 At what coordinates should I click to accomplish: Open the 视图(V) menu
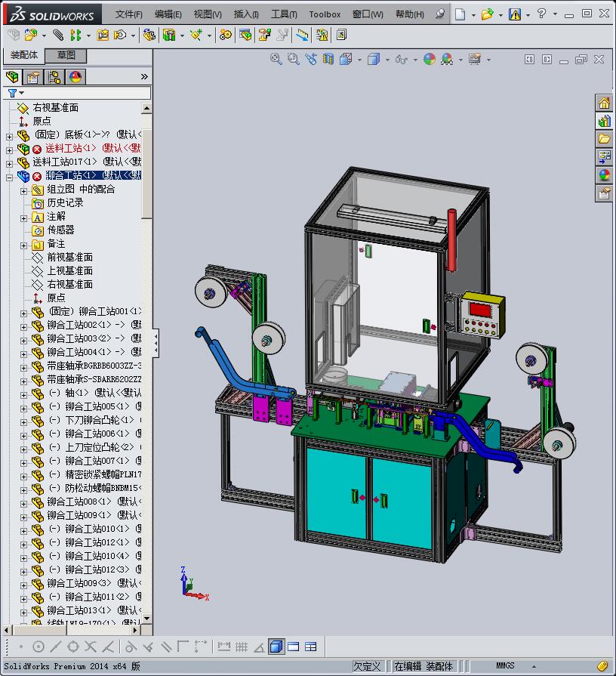point(208,14)
